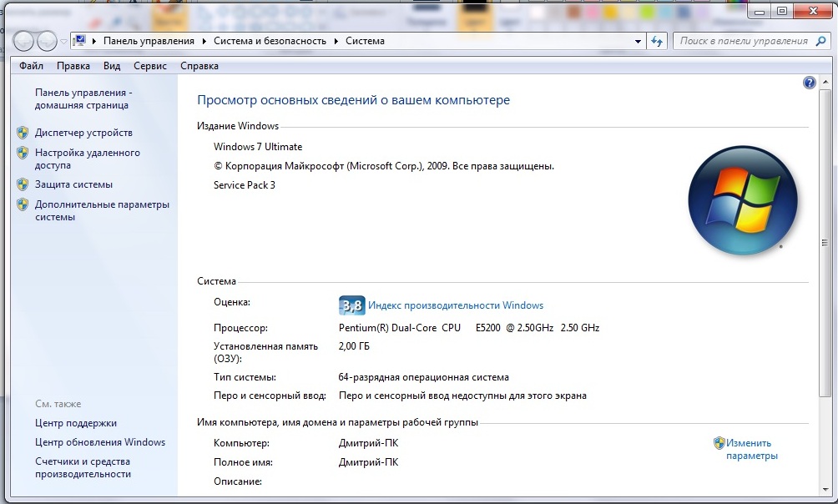Click the refresh icon beside the address bar
Image resolution: width=838 pixels, height=504 pixels.
click(657, 41)
